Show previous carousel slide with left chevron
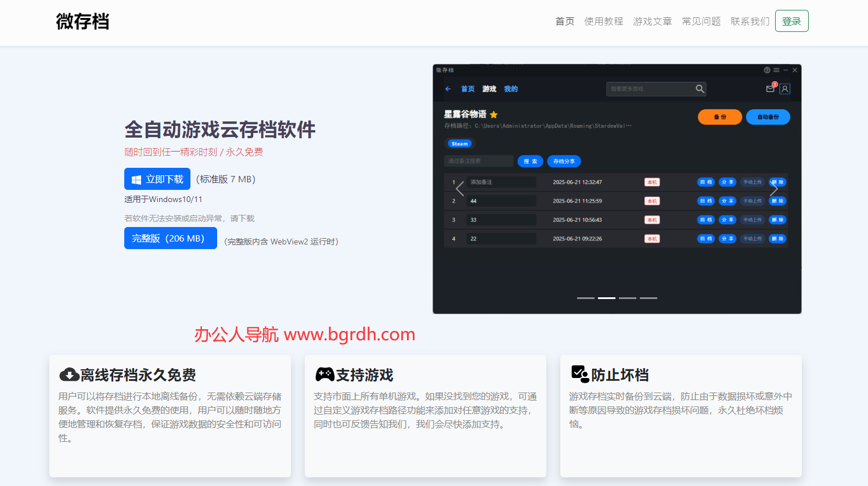This screenshot has height=486, width=868. pos(460,189)
